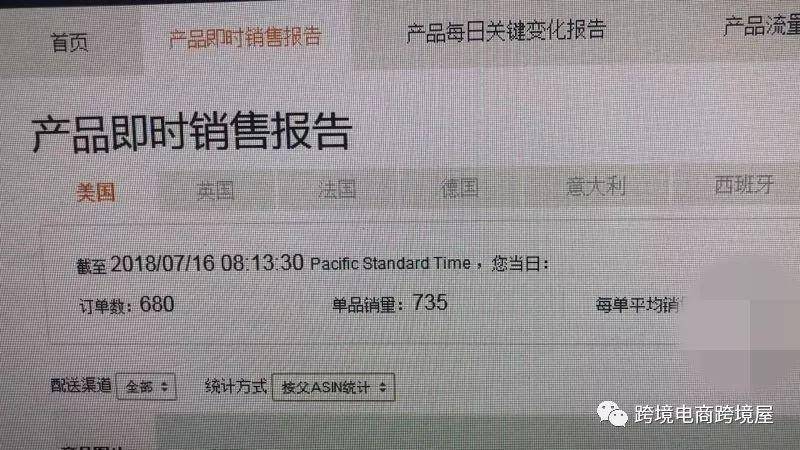800x450 pixels.
Task: Click the 跨境电商跨境屋 watermark text
Action: click(x=704, y=414)
